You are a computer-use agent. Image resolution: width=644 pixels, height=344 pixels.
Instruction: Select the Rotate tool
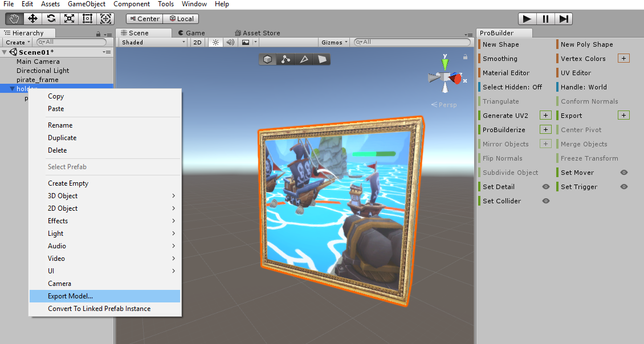[51, 18]
